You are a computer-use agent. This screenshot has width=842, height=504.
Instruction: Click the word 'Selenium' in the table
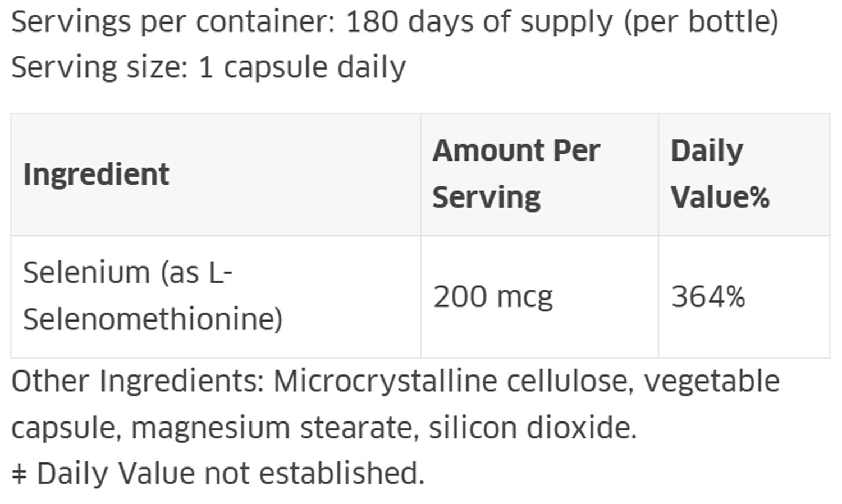[x=86, y=273]
